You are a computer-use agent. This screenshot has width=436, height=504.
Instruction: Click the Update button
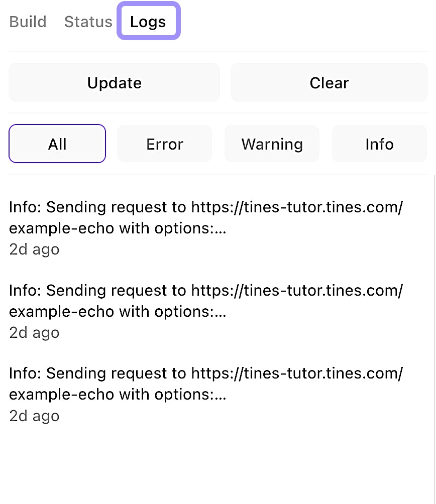tap(115, 83)
